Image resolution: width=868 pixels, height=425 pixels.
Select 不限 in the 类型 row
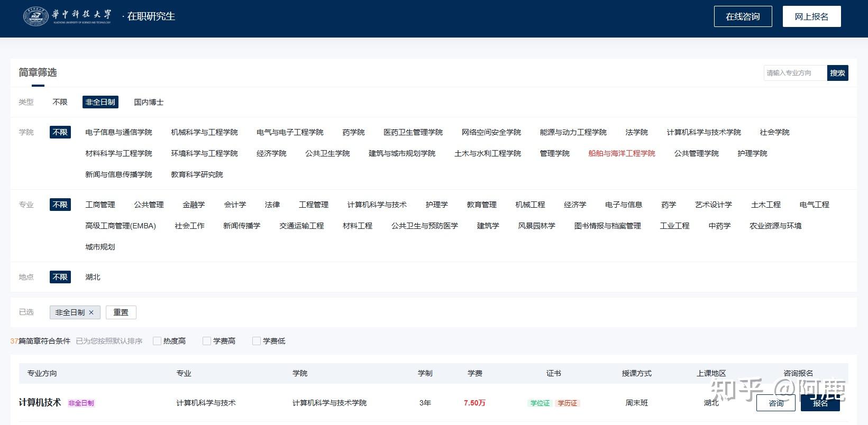60,102
